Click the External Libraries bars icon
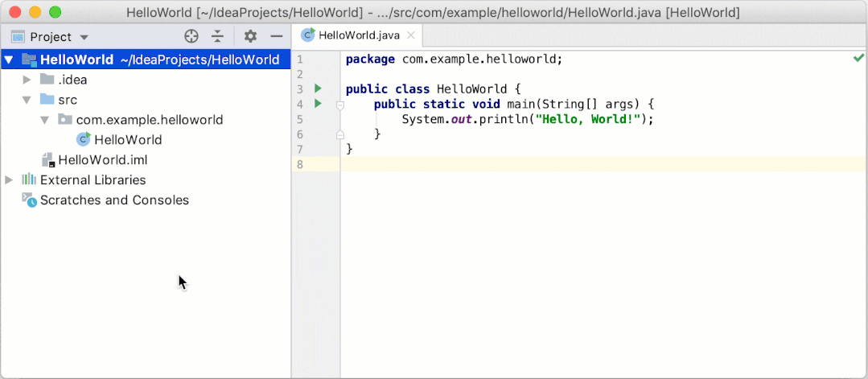 [29, 179]
